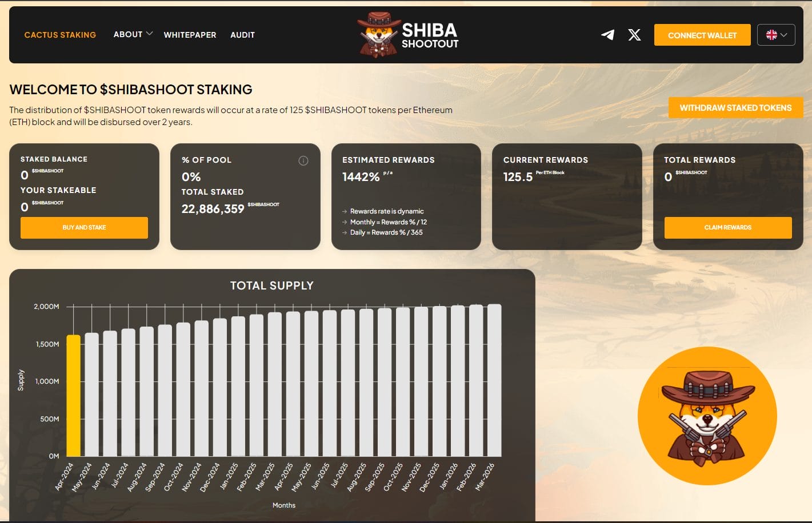Viewport: 812px width, 523px height.
Task: Click Withdraw Staked Tokens
Action: click(736, 107)
